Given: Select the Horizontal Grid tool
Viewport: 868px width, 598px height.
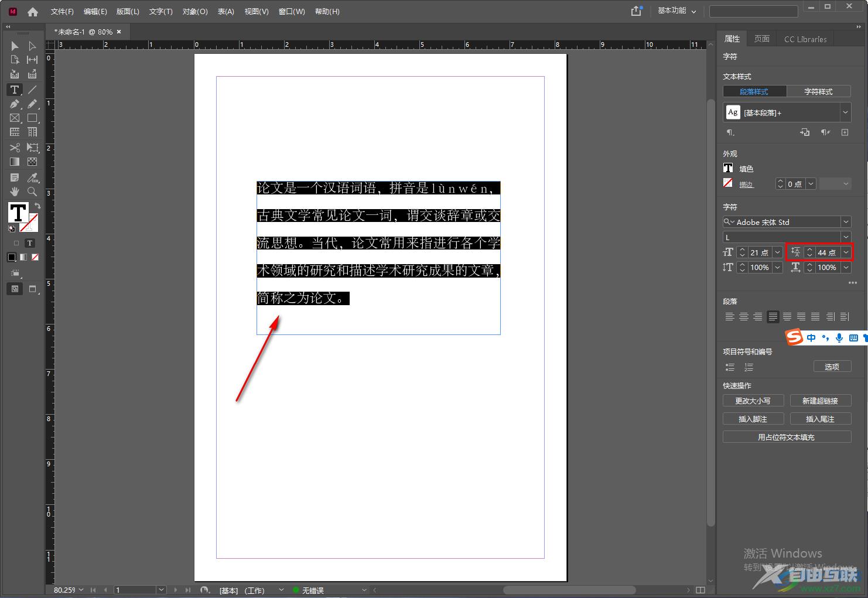Looking at the screenshot, I should click(15, 132).
